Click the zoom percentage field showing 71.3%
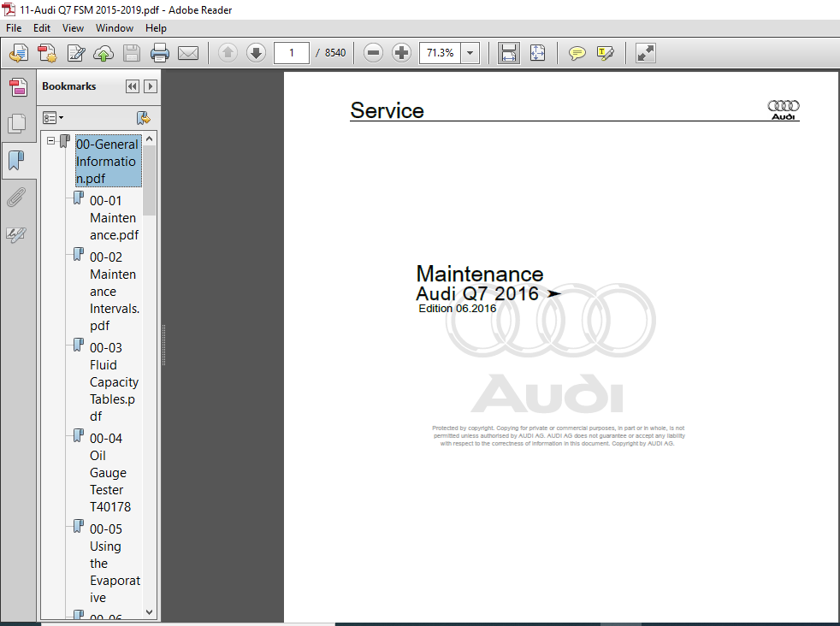This screenshot has width=840, height=626. pyautogui.click(x=440, y=53)
